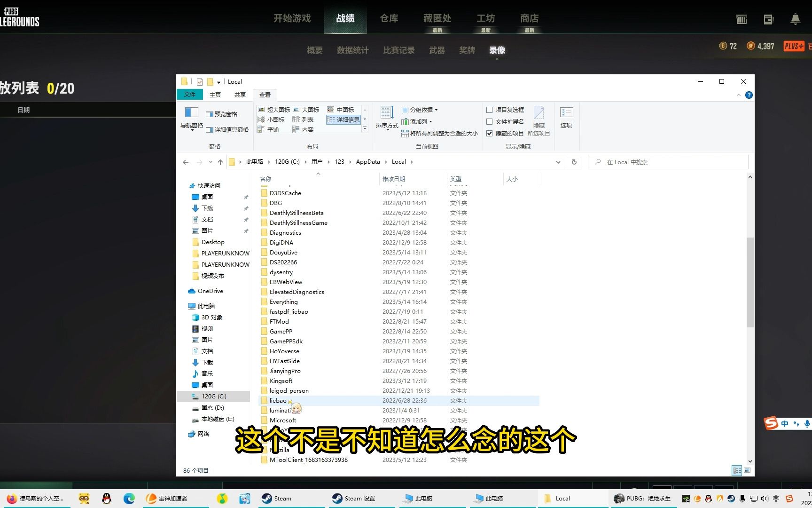Screen dimensions: 812x508
Task: Switch to the 查看 ribbon tab
Action: 265,95
